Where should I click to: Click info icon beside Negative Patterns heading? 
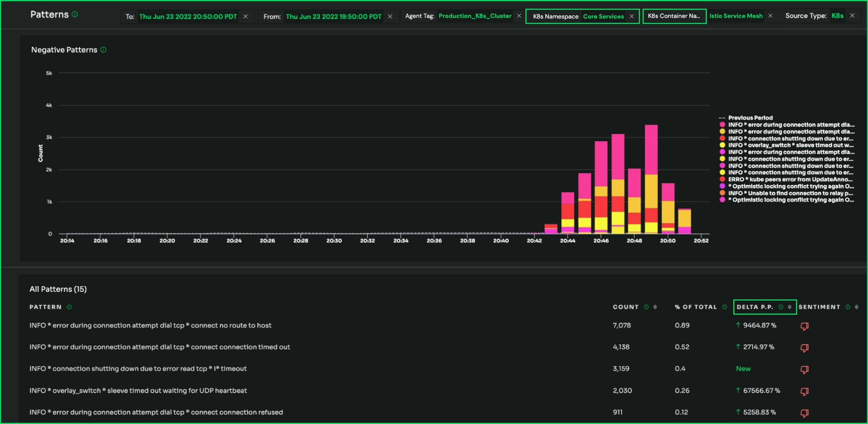pos(103,50)
